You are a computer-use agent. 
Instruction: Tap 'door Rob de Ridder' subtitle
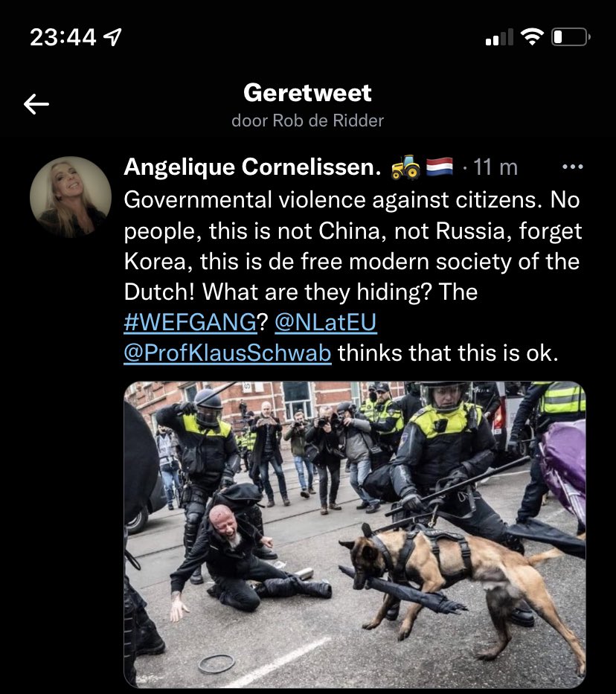(x=307, y=121)
